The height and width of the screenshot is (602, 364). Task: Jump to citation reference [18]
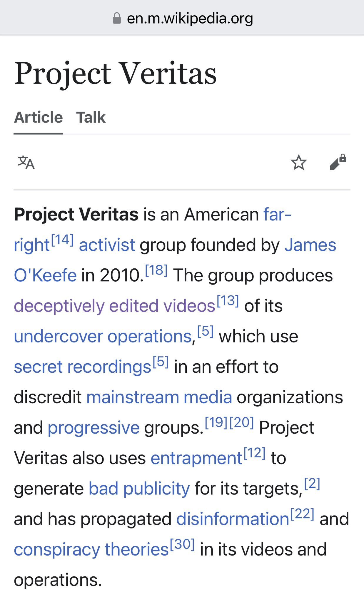(x=156, y=270)
